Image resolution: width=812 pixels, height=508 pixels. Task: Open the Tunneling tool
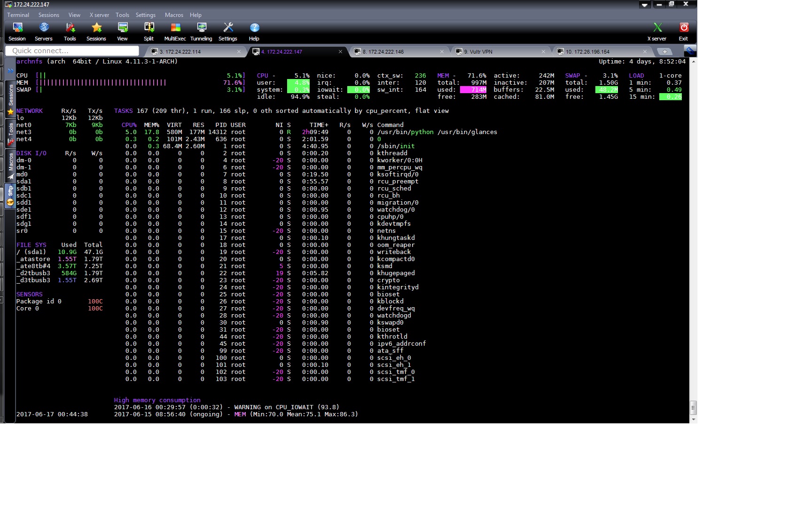pos(201,31)
